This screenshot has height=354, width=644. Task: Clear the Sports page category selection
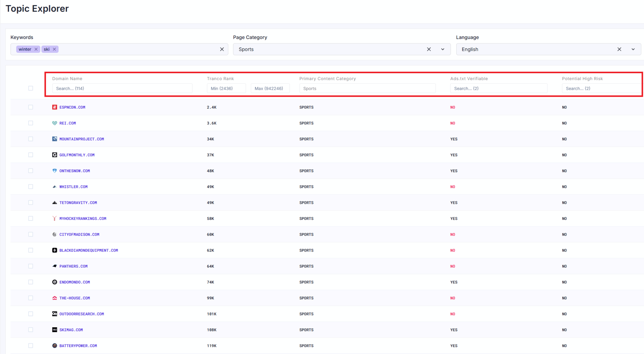point(429,49)
